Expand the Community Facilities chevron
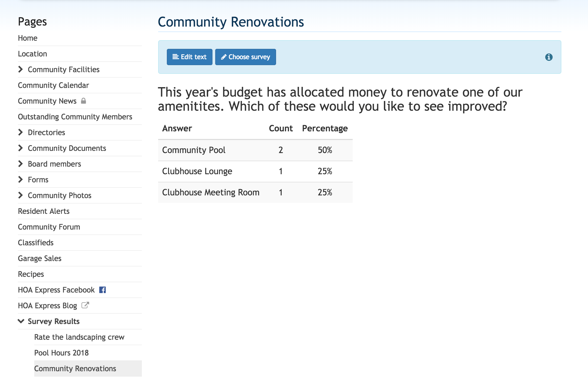 [x=21, y=69]
